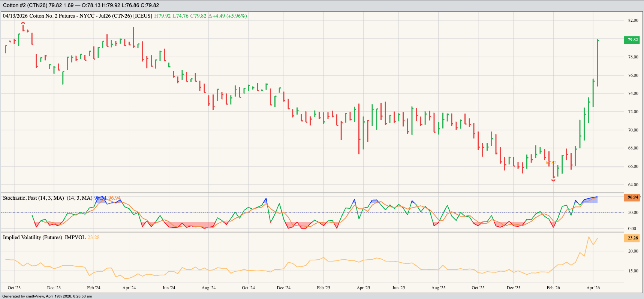Screen dimensions: 644x299
Task: Click the Cotton No. 2 Futures chart header
Action: [78, 16]
